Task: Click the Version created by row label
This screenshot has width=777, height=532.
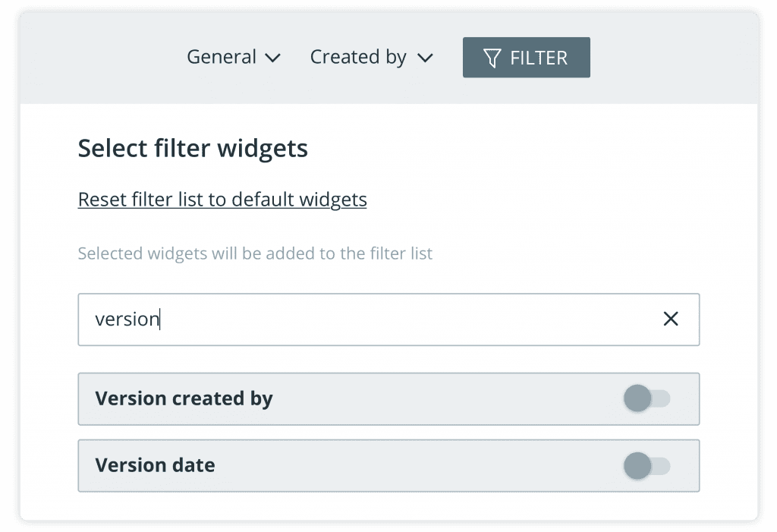Action: [x=184, y=398]
